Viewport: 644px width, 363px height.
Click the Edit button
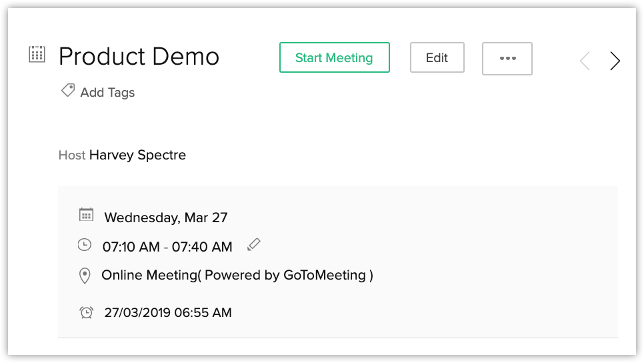click(437, 58)
